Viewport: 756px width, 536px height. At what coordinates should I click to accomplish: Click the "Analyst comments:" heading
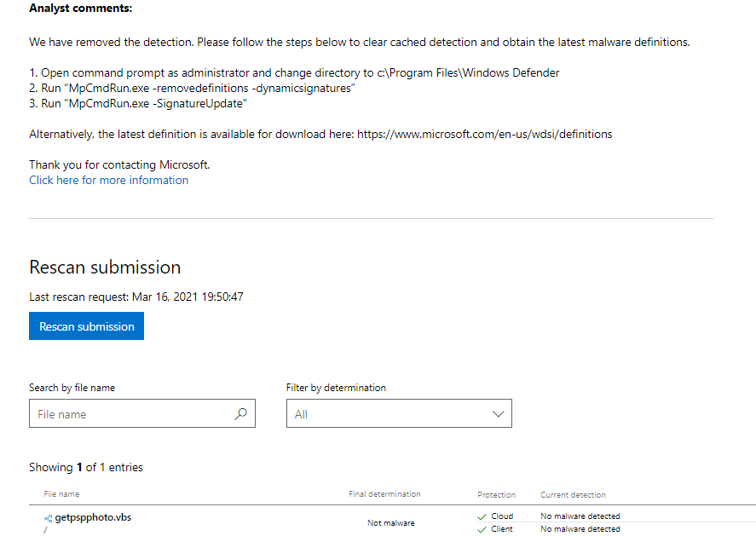coord(81,9)
